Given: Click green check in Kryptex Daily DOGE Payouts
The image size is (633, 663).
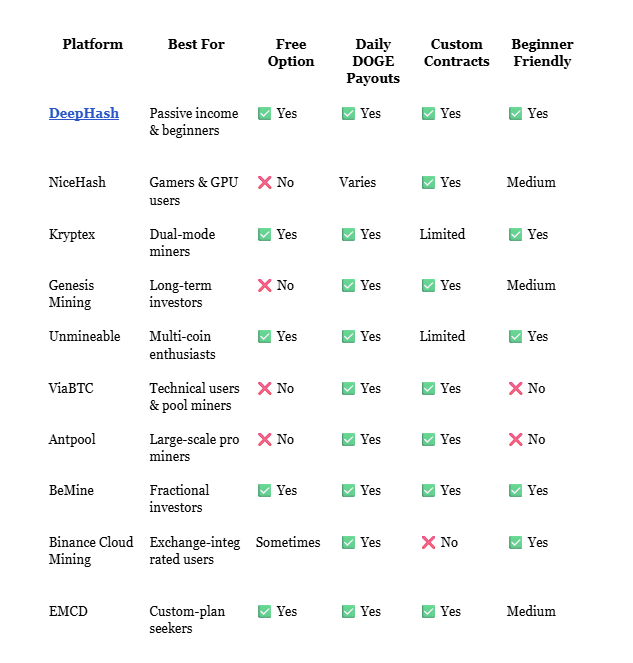Looking at the screenshot, I should 349,234.
